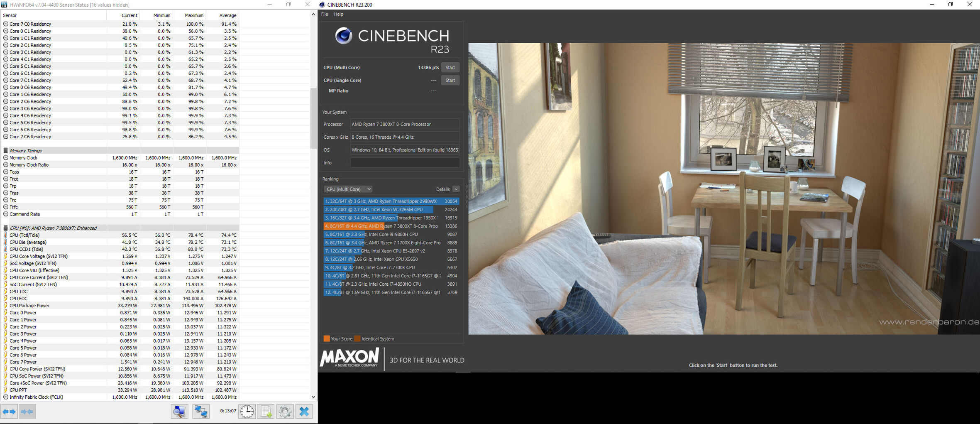Click the Memory Timings group chip icon
The height and width of the screenshot is (424, 980).
pos(5,151)
